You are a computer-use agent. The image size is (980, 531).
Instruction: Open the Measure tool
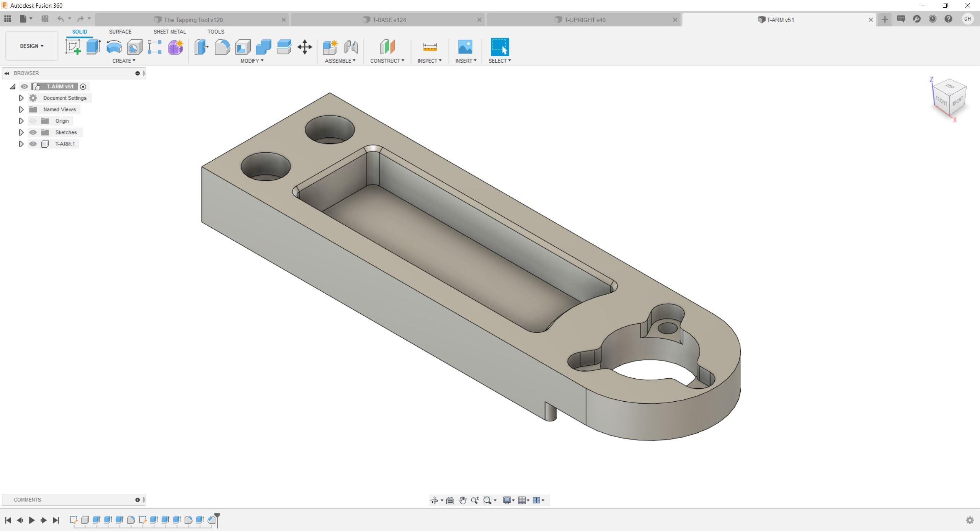(430, 47)
